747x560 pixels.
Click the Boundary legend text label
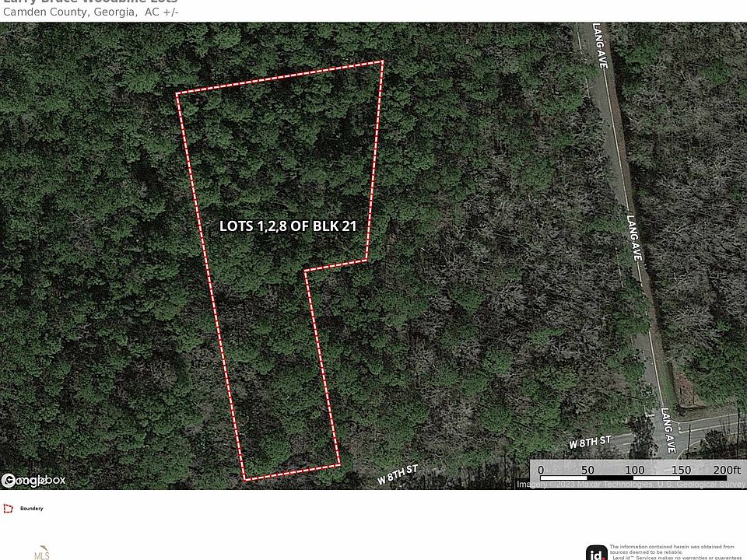tap(31, 509)
